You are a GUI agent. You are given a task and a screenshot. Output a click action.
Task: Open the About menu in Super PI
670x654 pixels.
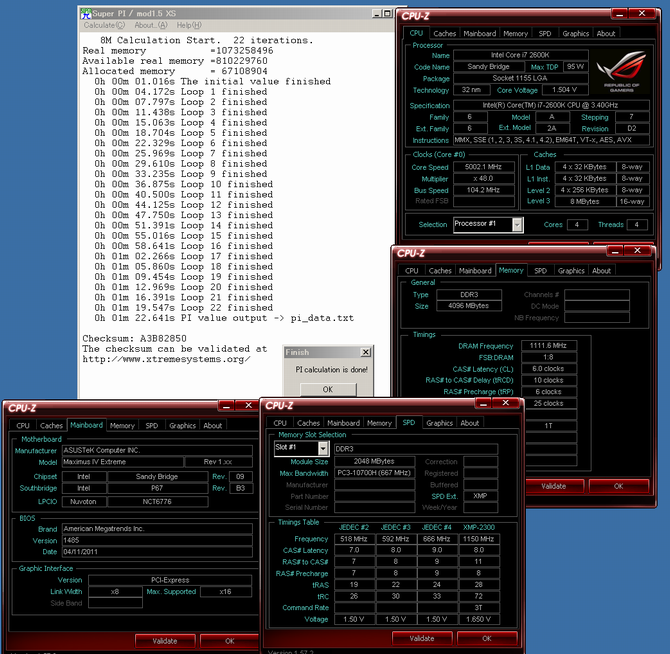(151, 25)
